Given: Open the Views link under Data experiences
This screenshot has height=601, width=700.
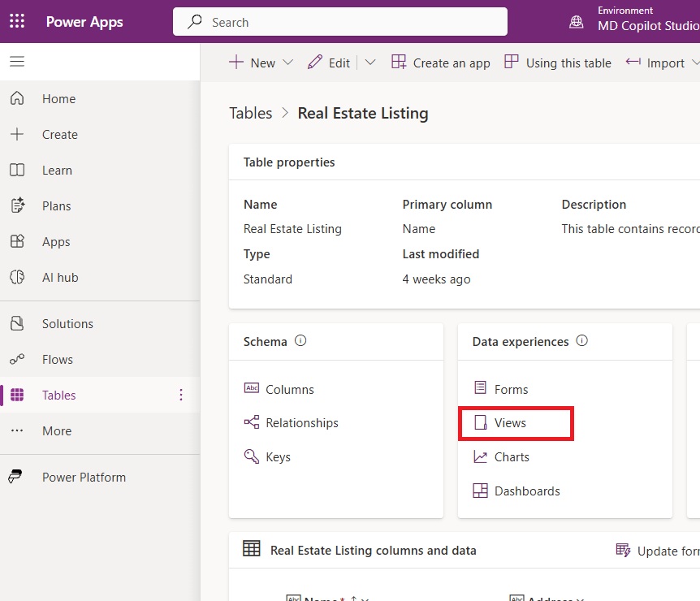Looking at the screenshot, I should coord(510,423).
